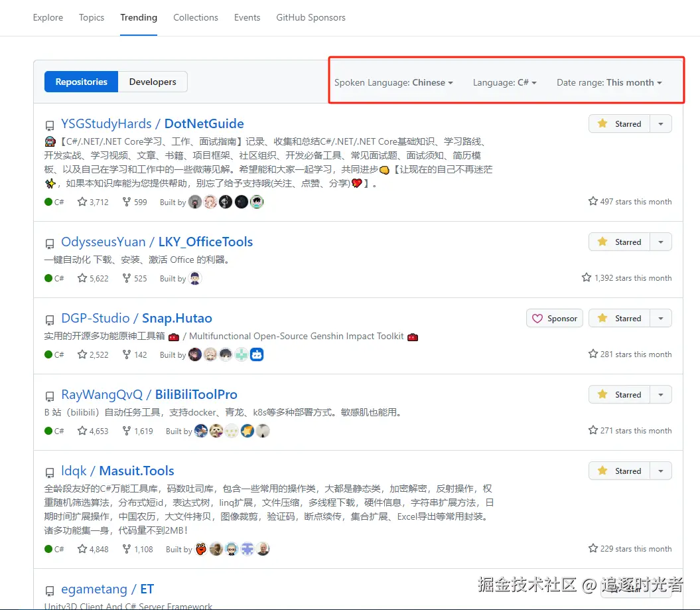Screen dimensions: 700x610
Task: Unstar the Snap.Hutao repository
Action: [619, 319]
